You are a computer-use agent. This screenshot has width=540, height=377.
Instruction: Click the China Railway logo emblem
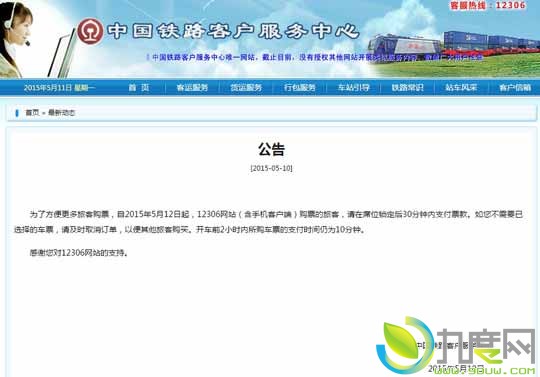click(x=90, y=31)
